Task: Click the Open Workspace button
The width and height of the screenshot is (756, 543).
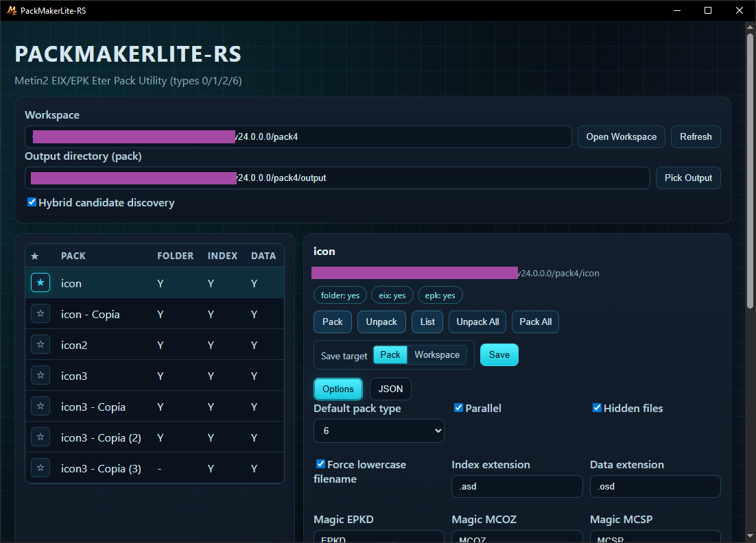Action: 621,137
